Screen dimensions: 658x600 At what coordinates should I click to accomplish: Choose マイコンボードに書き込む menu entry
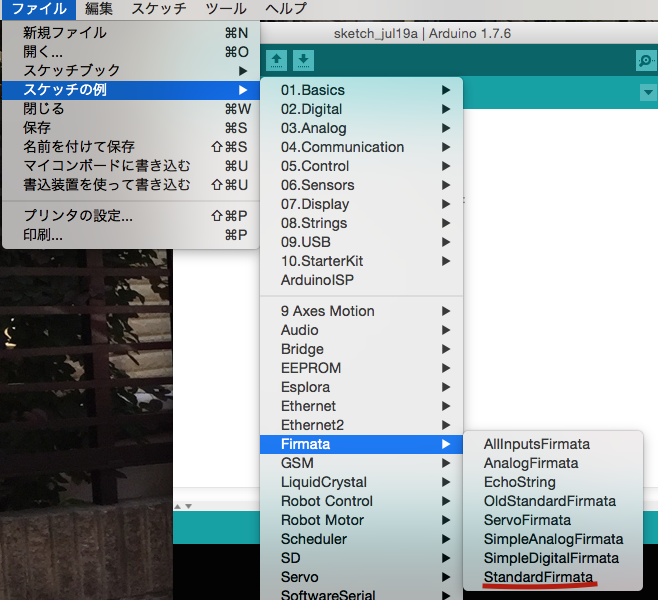click(x=131, y=166)
